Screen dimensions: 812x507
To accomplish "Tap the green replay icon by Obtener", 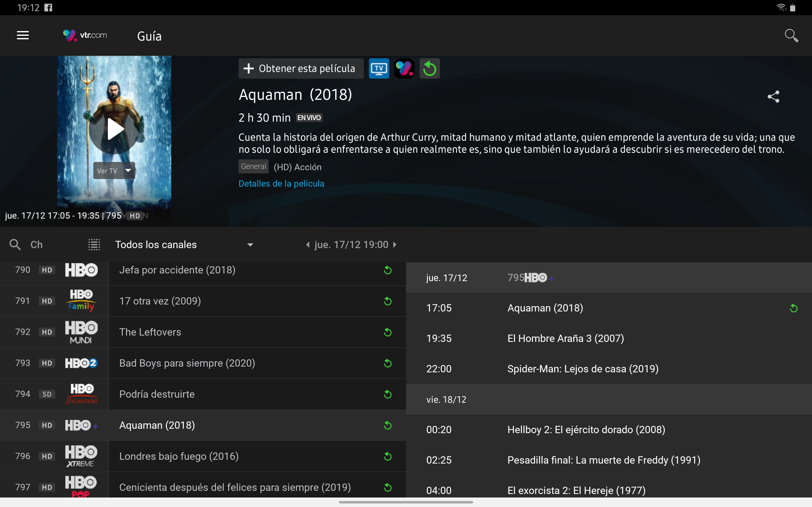I will pyautogui.click(x=429, y=68).
